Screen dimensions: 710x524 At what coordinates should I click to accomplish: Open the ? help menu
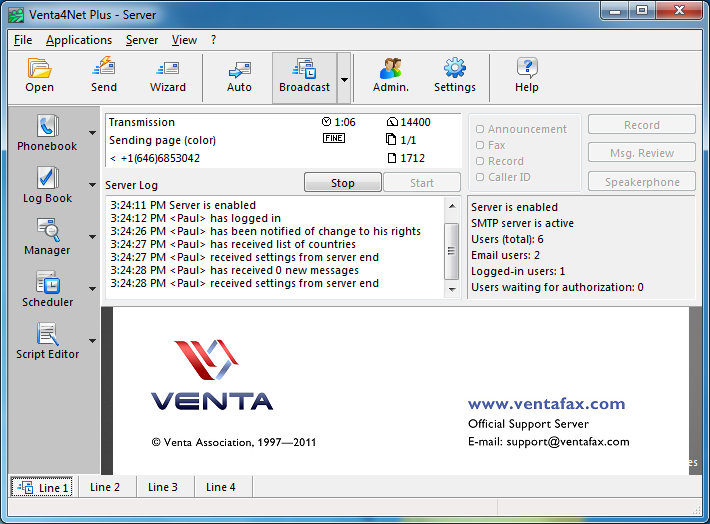tap(214, 40)
